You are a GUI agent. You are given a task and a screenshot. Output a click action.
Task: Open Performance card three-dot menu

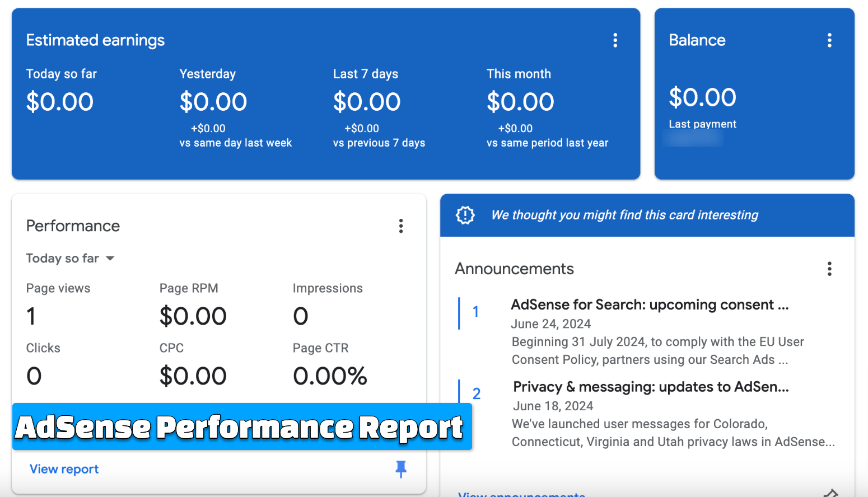click(x=401, y=226)
